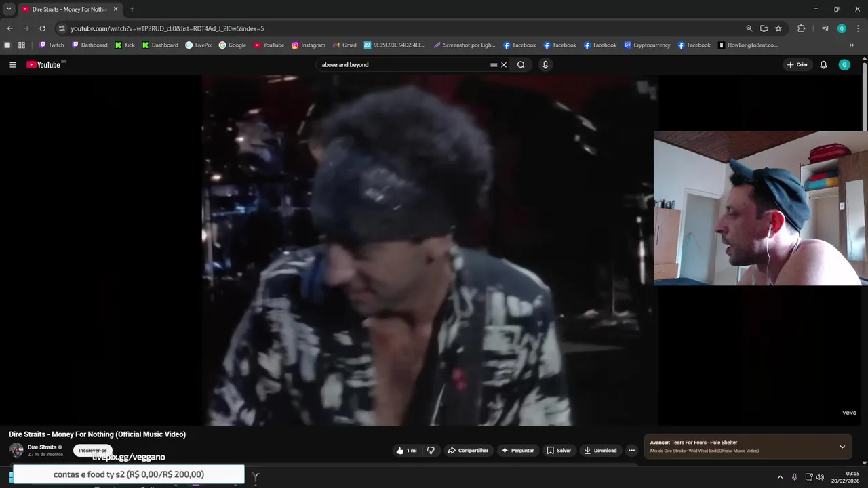Viewport: 868px width, 488px height.
Task: Open the tab search dropdown arrow
Action: pyautogui.click(x=9, y=9)
